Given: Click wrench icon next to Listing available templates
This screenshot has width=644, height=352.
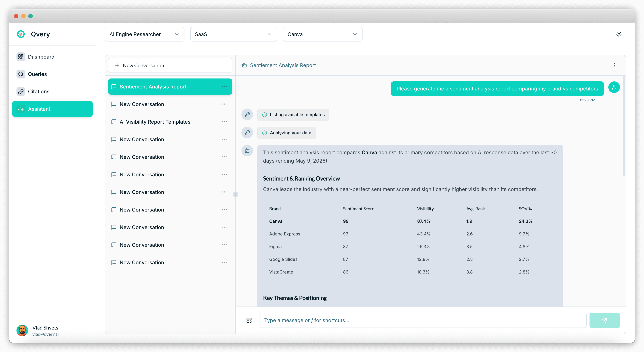Looking at the screenshot, I should point(247,114).
